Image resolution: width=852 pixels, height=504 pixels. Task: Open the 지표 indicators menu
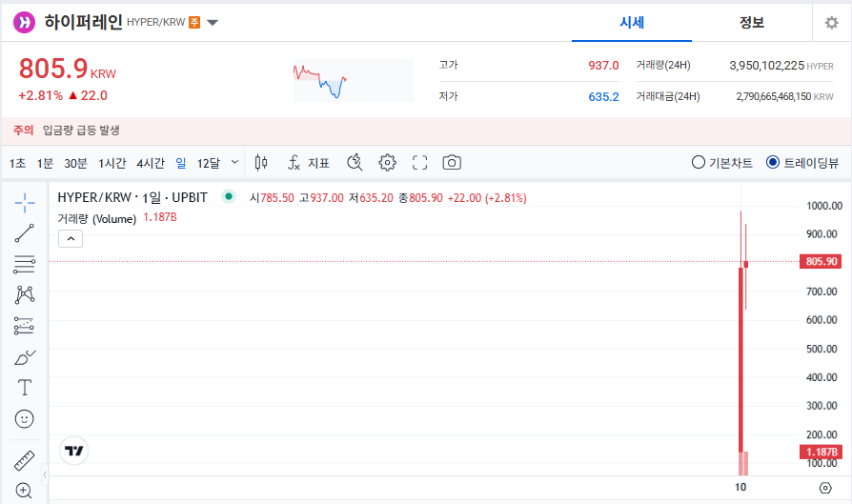click(308, 162)
